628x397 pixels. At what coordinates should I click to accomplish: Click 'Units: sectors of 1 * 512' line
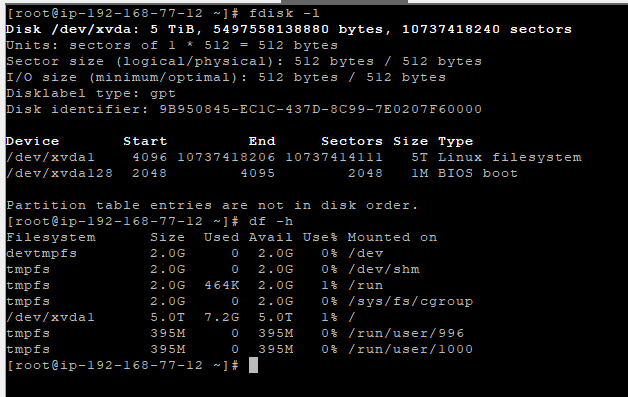pyautogui.click(x=172, y=45)
